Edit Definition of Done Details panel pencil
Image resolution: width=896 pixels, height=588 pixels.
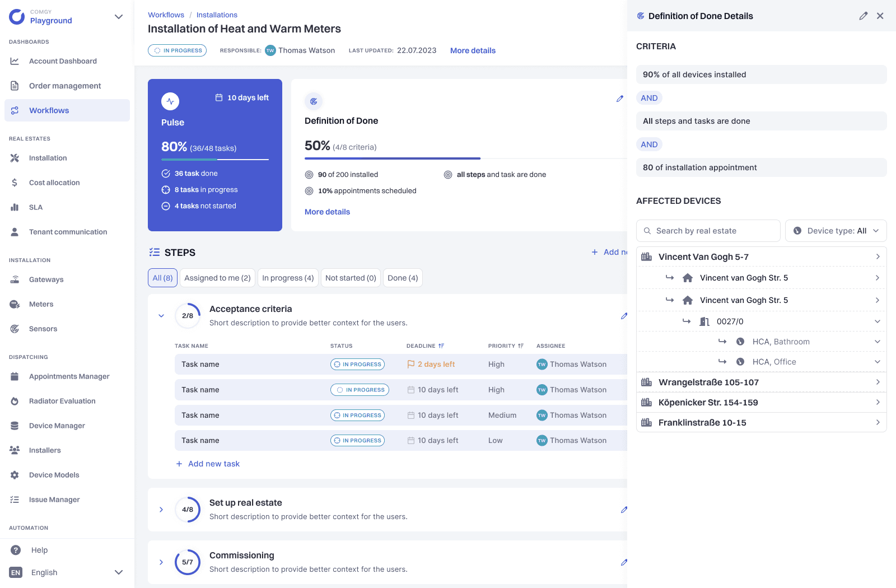864,16
